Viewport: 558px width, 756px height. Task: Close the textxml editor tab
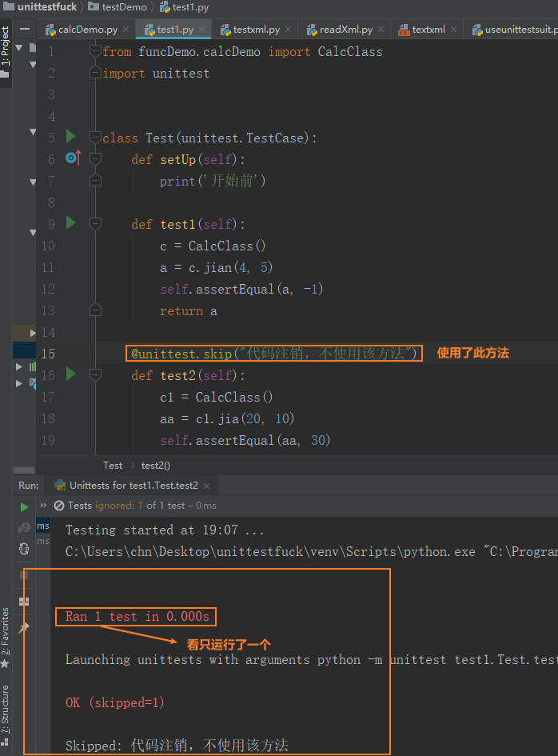coord(453,30)
